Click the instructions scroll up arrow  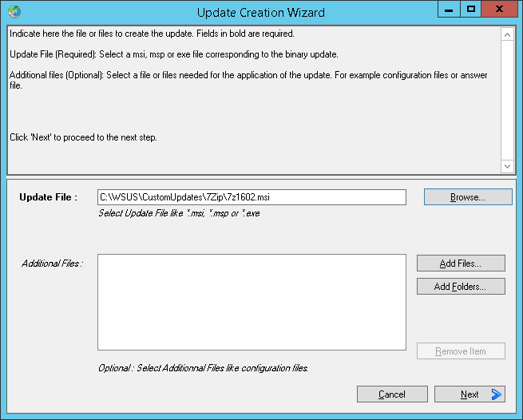507,34
